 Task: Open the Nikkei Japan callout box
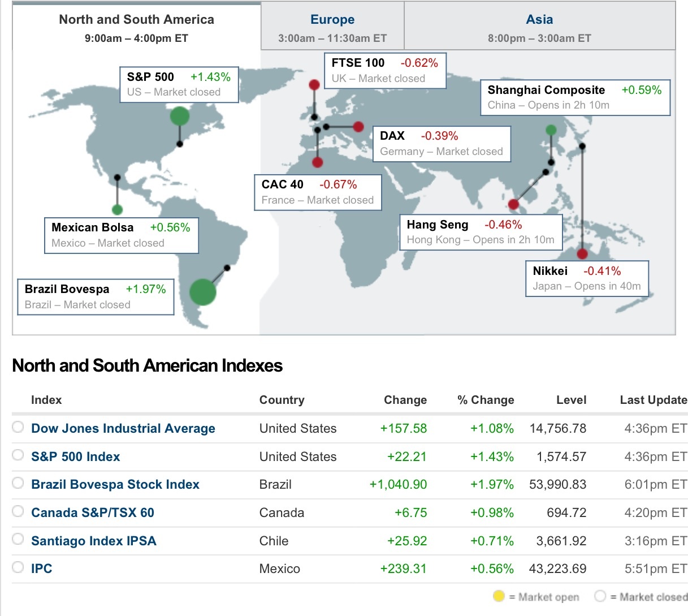tap(587, 278)
